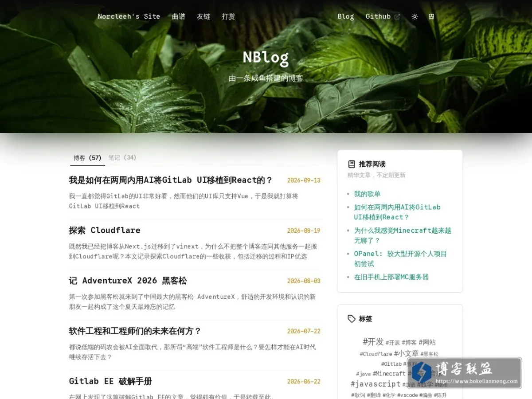
Task: Open post 我是如何在两周内用AI将GitLab UI移植到React的？
Action: 171,180
